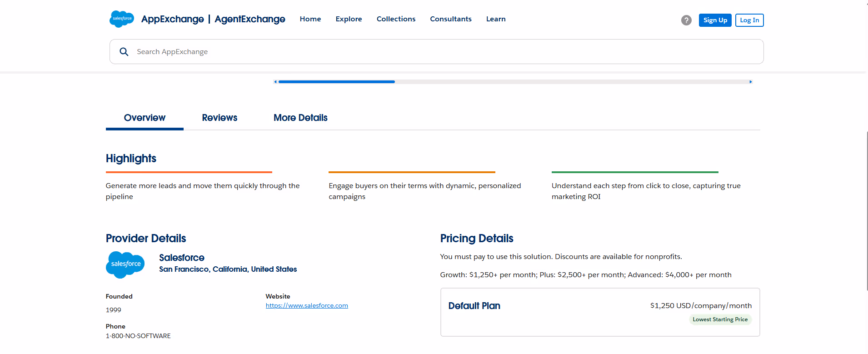
Task: Click the 'Generate more leads' highlight text
Action: (x=203, y=191)
